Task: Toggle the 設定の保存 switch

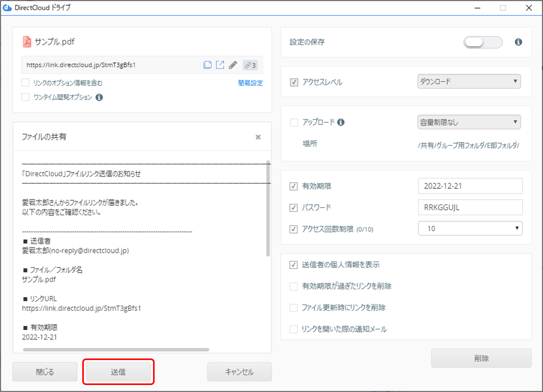Action: coord(483,42)
